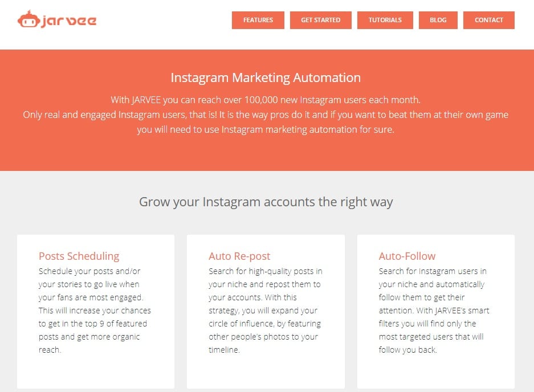Click the 'Only real and engaged' banner line
Screen dimensions: 534x392
(x=266, y=115)
